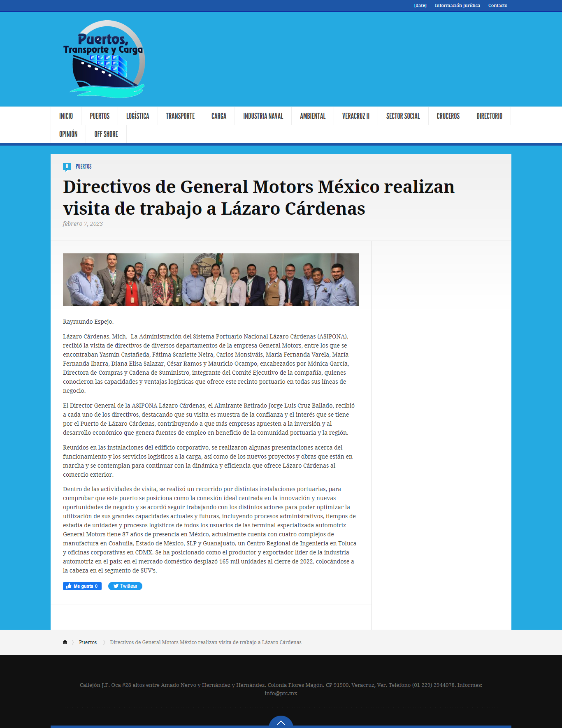This screenshot has width=562, height=728.
Task: Click the scroll-to-top arrow button
Action: tap(281, 722)
